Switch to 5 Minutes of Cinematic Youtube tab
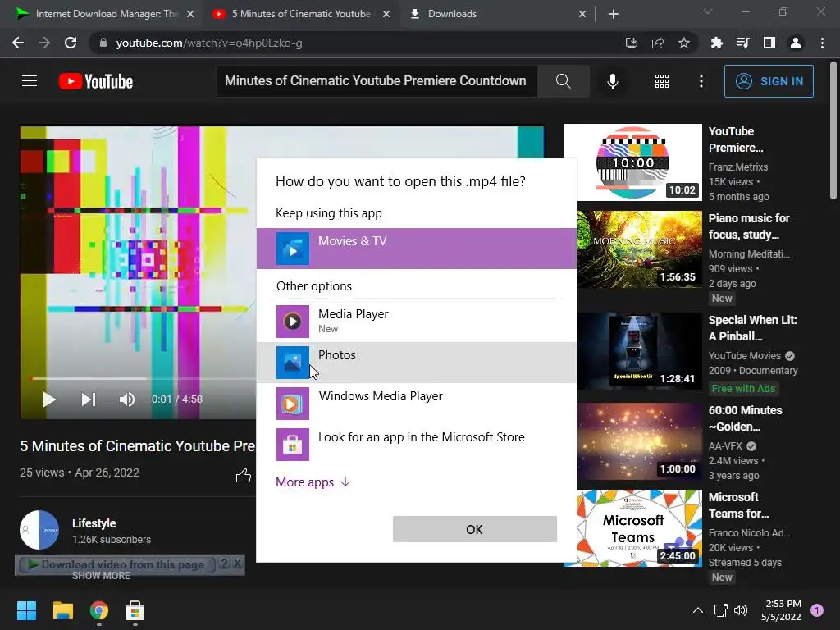The width and height of the screenshot is (840, 630). tap(300, 14)
